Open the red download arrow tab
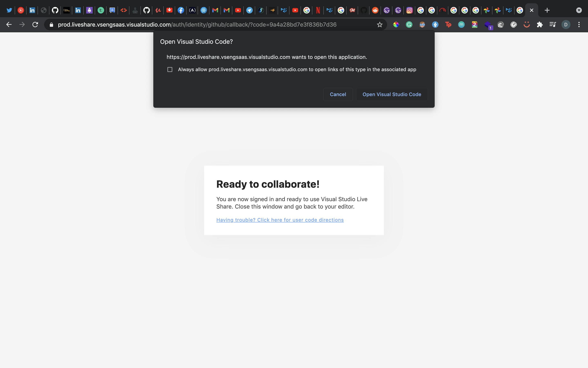Viewport: 588px width, 368px height. 169,10
